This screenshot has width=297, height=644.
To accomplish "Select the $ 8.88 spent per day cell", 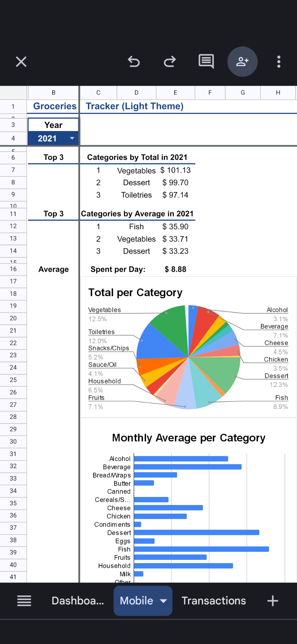I will point(175,269).
